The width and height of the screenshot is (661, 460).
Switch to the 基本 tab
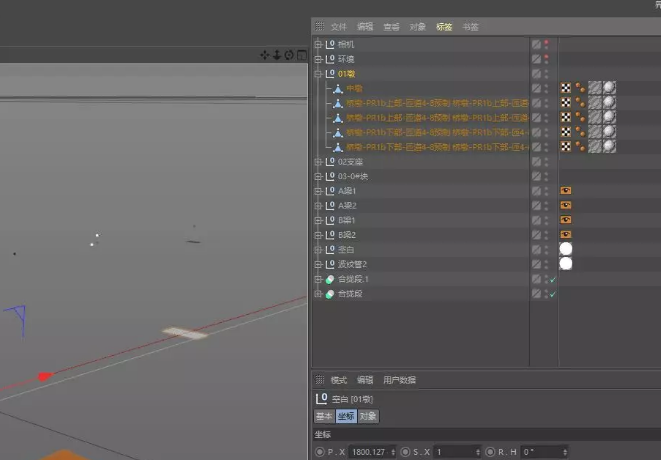point(324,416)
